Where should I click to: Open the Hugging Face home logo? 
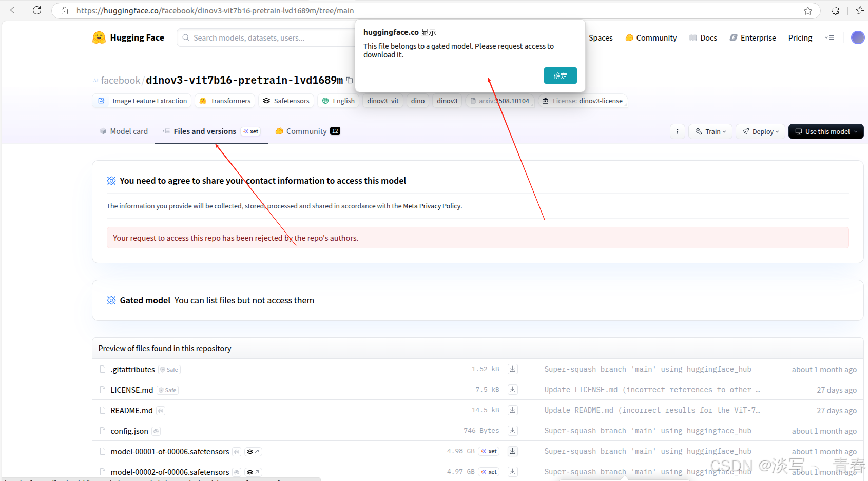click(128, 37)
